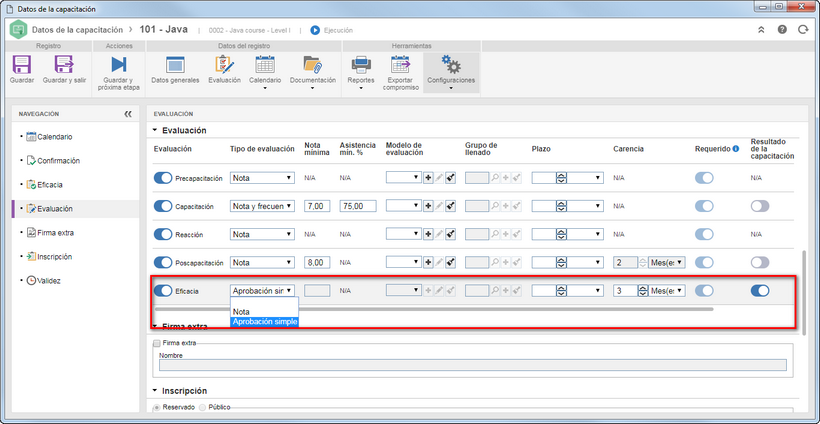Screen dimensions: 820x424
Task: Collapse the Navegación panel
Action: pyautogui.click(x=128, y=114)
